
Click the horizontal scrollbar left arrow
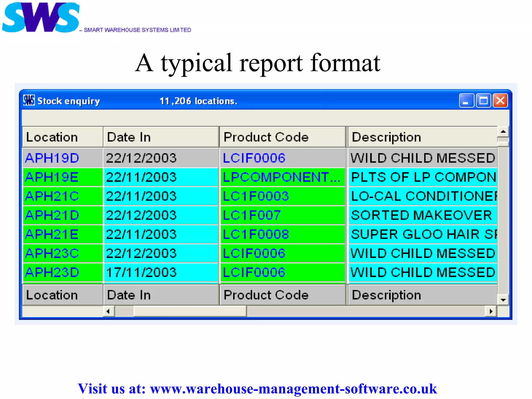[x=109, y=311]
